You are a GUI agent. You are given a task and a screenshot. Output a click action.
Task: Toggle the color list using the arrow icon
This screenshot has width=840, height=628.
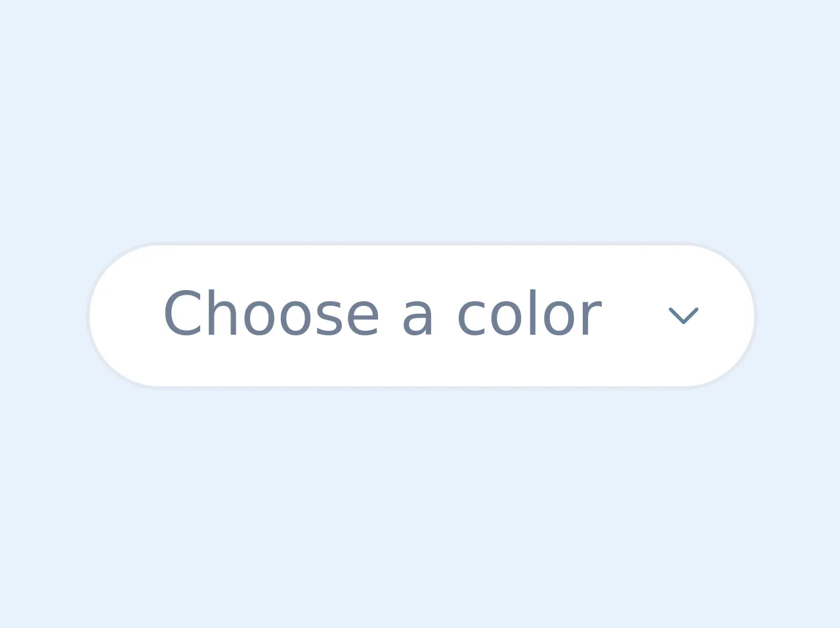click(x=683, y=316)
